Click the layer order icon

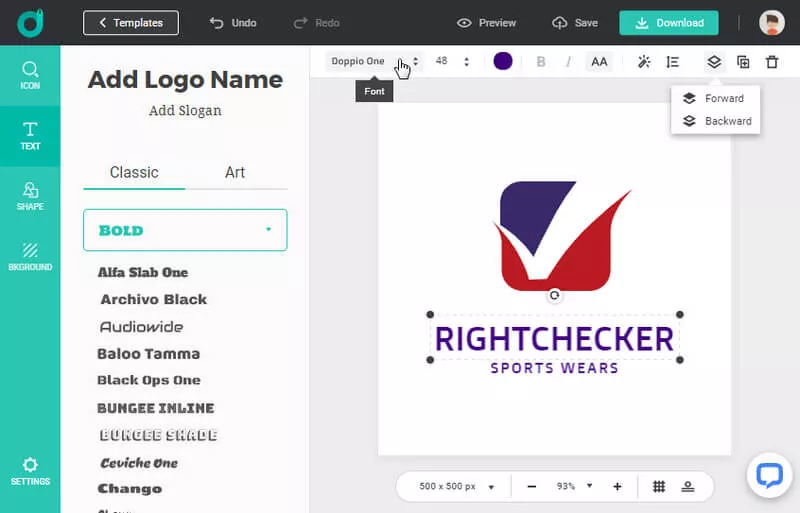(714, 62)
